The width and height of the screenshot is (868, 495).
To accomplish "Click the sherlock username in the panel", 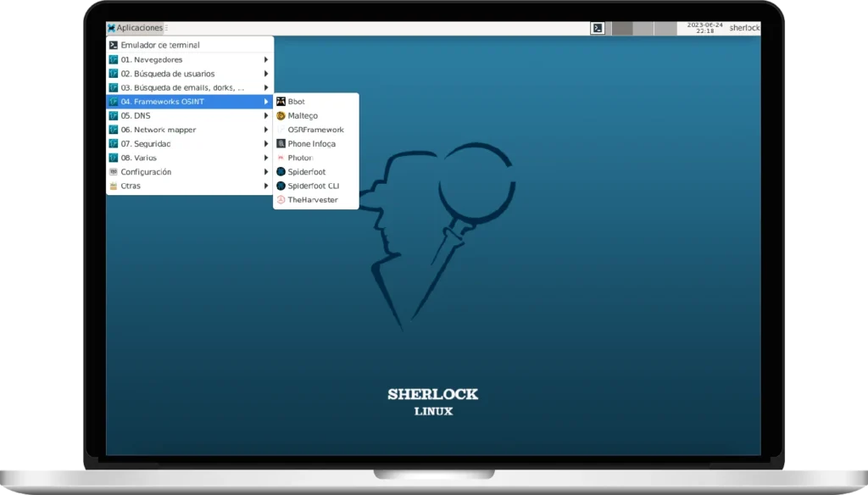I will 743,27.
